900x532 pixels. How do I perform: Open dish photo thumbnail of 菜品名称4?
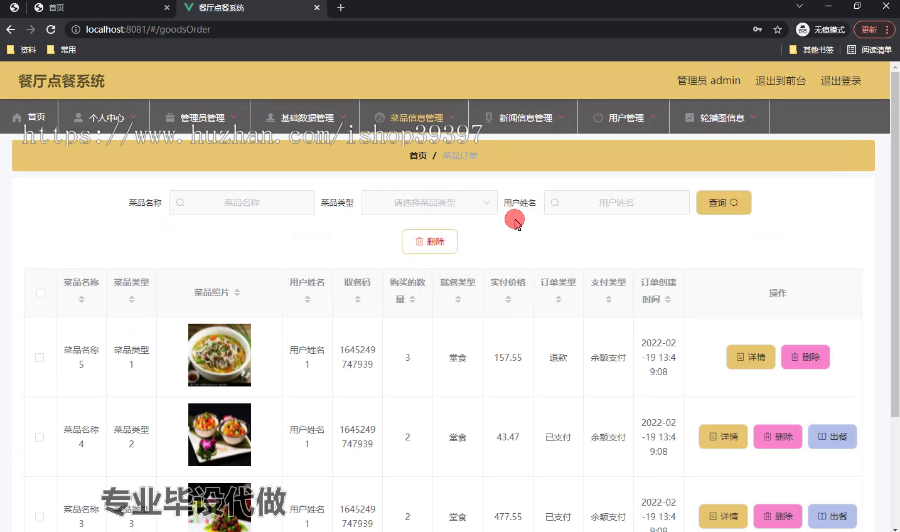[x=219, y=434]
